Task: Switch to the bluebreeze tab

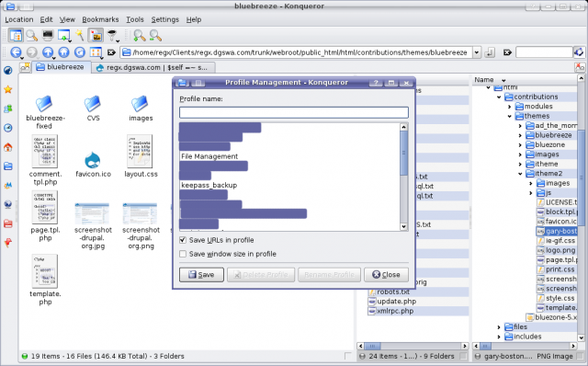Action: [62, 67]
